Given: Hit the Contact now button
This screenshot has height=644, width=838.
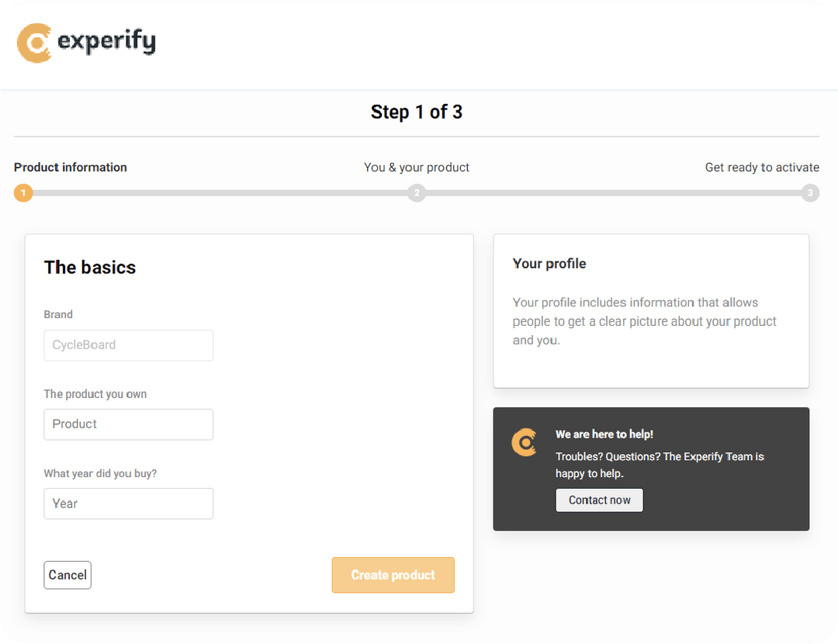Looking at the screenshot, I should (599, 500).
